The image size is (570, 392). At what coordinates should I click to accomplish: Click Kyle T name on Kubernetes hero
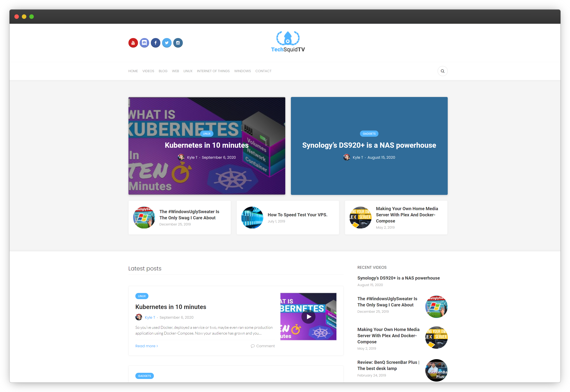pos(192,157)
